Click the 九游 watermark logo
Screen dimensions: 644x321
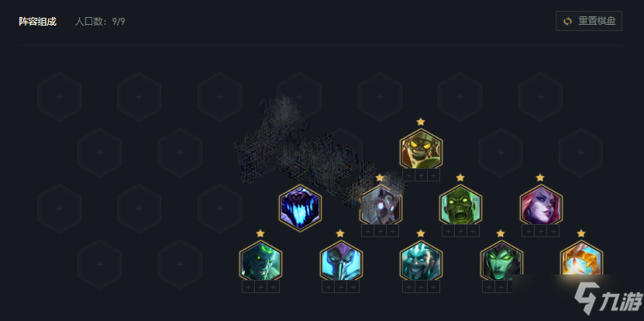(607, 299)
